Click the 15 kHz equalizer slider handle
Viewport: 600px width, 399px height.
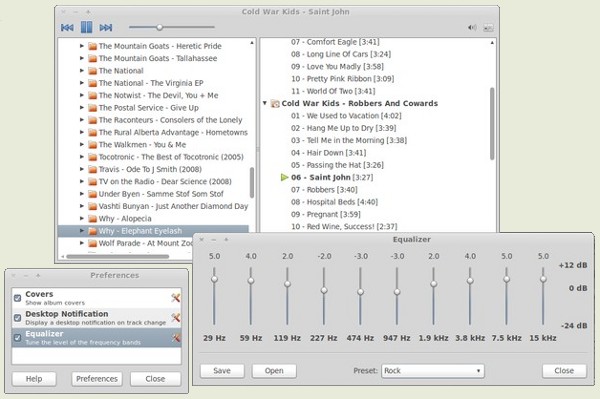pos(543,279)
